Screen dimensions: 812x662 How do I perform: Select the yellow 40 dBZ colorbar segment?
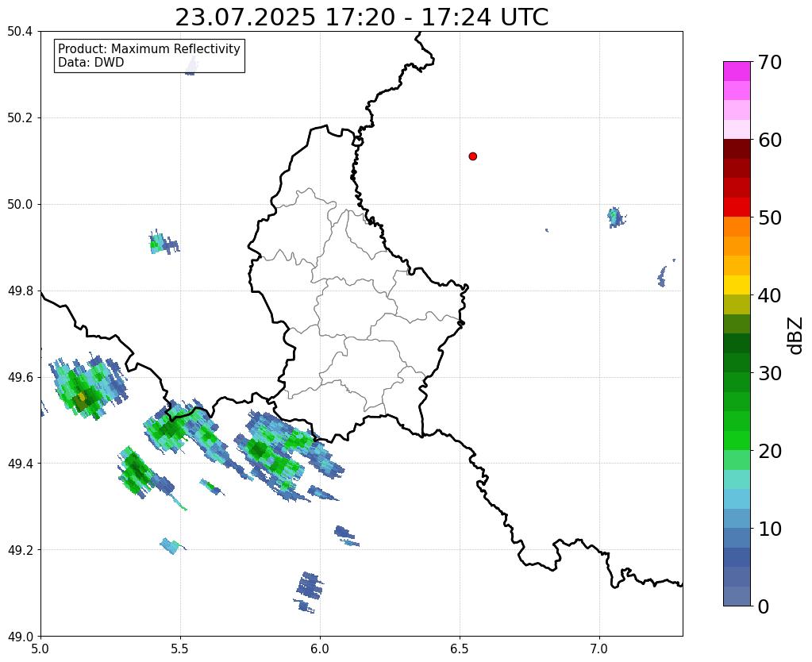(737, 285)
